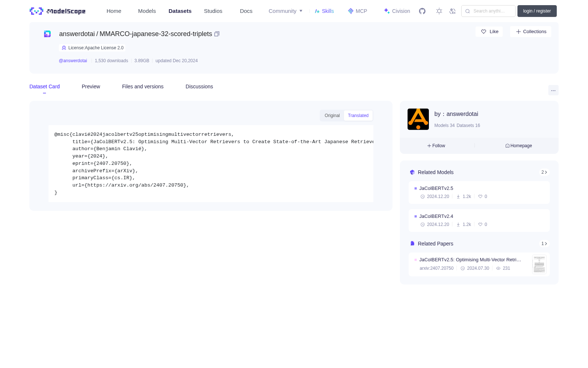This screenshot has height=368, width=588.
Task: Click the ModelScope logo
Action: click(57, 11)
